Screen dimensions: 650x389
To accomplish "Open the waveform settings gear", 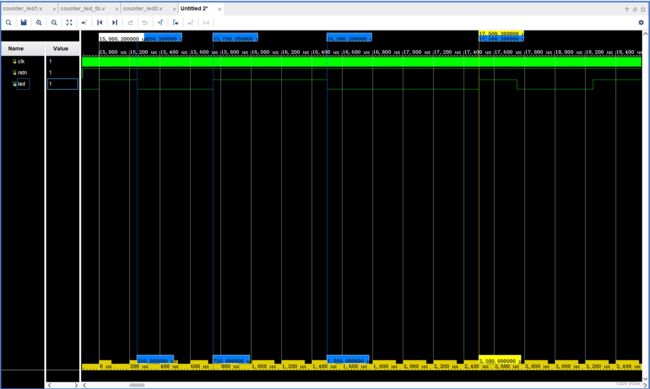I will [641, 22].
